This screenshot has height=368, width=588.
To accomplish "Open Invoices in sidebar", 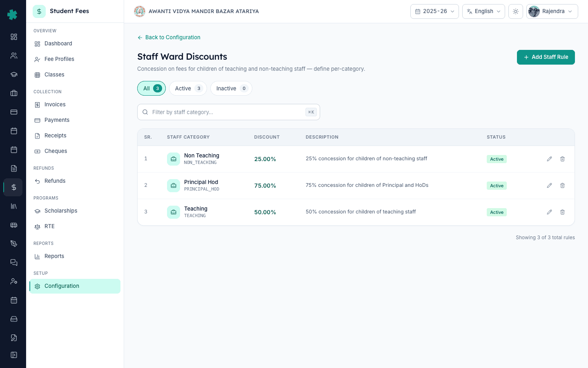I will tap(75, 105).
